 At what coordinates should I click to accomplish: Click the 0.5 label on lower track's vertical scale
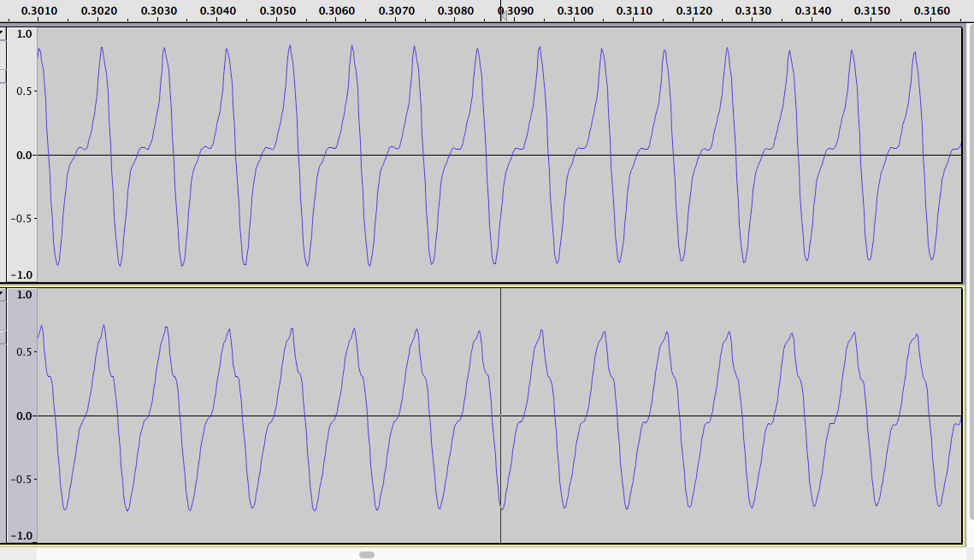[24, 352]
